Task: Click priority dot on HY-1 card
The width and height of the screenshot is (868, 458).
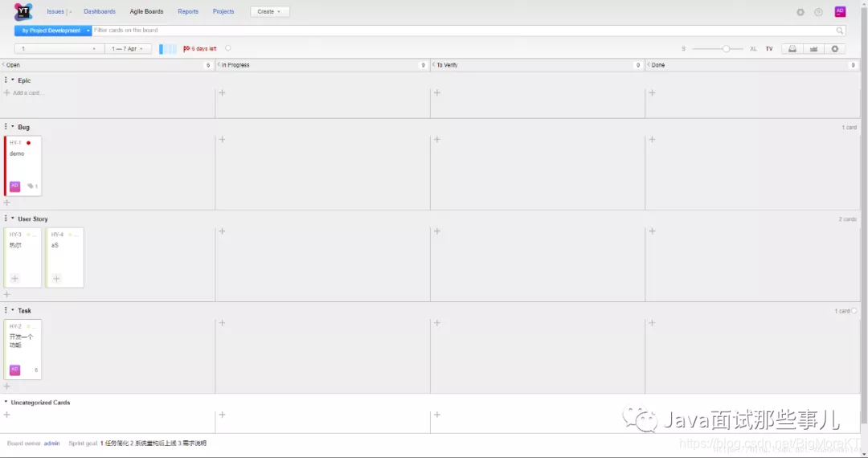Action: [28, 143]
